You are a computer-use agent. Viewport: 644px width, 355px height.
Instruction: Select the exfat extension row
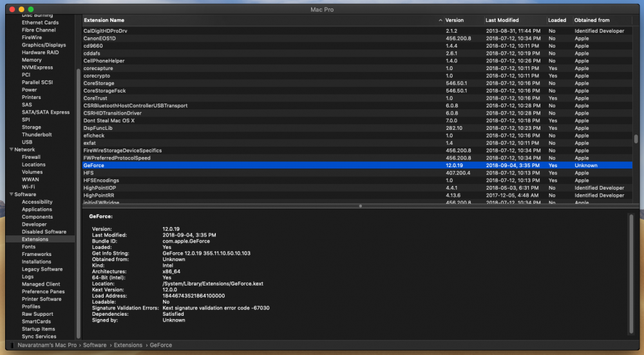coord(357,143)
